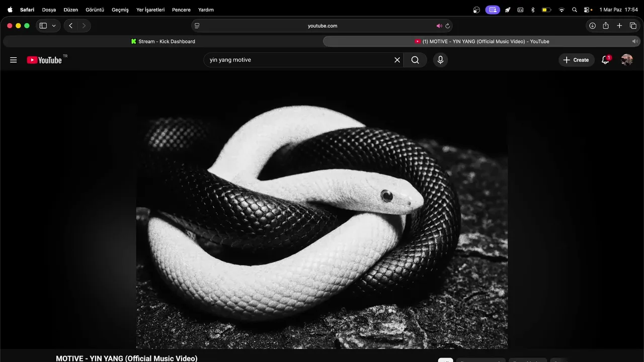Open Spotlight search
The height and width of the screenshot is (362, 644).
point(575,10)
